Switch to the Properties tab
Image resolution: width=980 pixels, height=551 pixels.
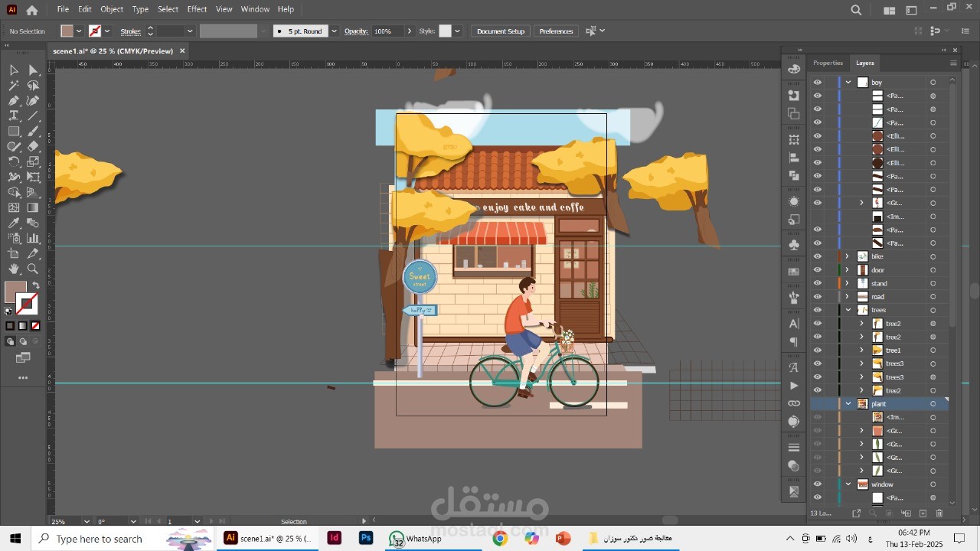click(828, 63)
